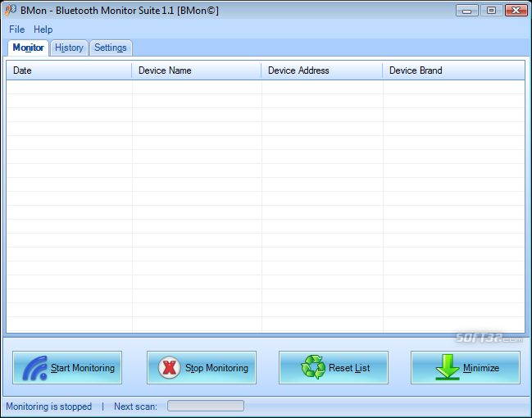Click the green recycle Reset List icon
Image resolution: width=532 pixels, height=418 pixels.
(313, 366)
